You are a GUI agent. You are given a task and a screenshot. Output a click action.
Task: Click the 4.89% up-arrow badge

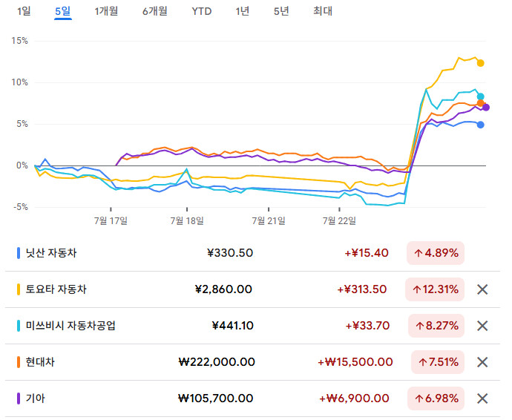436,253
